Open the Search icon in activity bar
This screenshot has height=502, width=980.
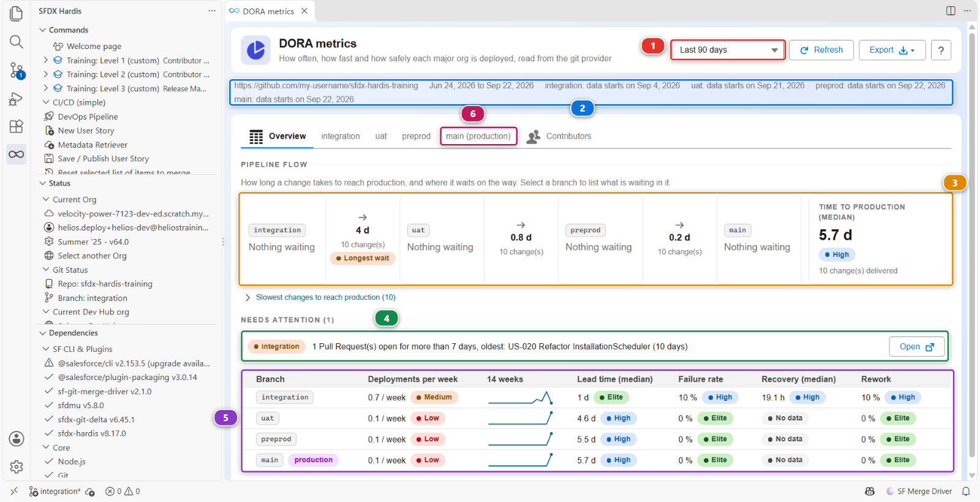coord(17,42)
